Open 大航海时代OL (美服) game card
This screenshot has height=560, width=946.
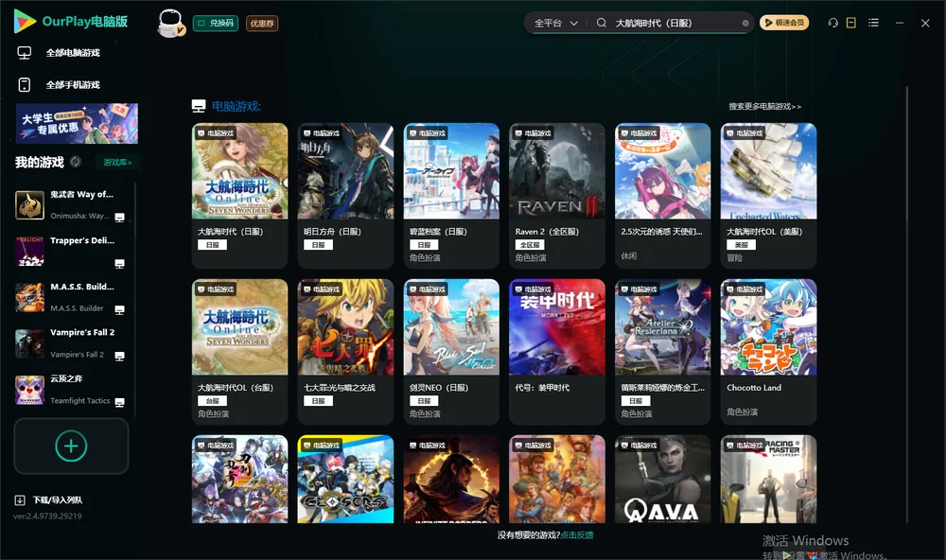point(768,195)
